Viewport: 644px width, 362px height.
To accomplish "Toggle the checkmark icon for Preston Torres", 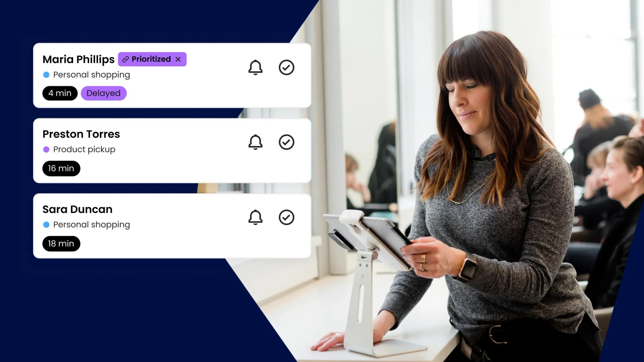I will coord(286,142).
